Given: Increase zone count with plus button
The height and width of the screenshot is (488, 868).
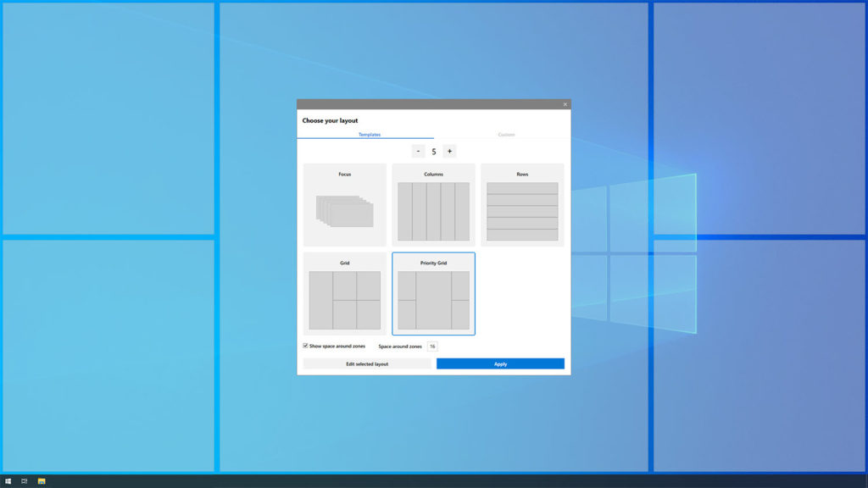Looking at the screenshot, I should pos(449,151).
